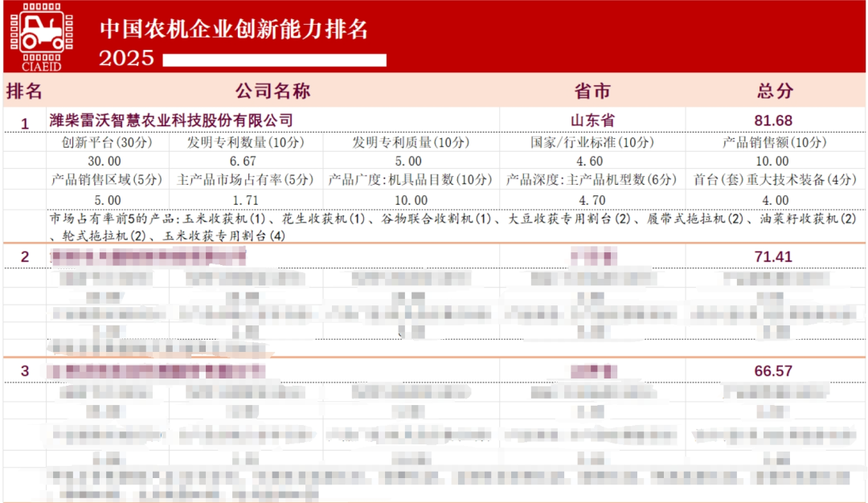Viewport: 868px width, 503px height.
Task: Select the rank 3 row number
Action: [23, 370]
